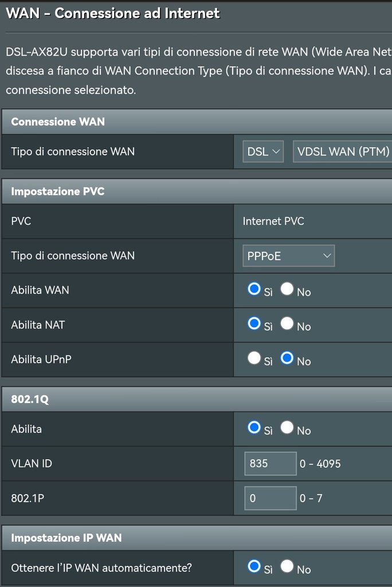Click the Impostazione IP WAN section header

66,538
